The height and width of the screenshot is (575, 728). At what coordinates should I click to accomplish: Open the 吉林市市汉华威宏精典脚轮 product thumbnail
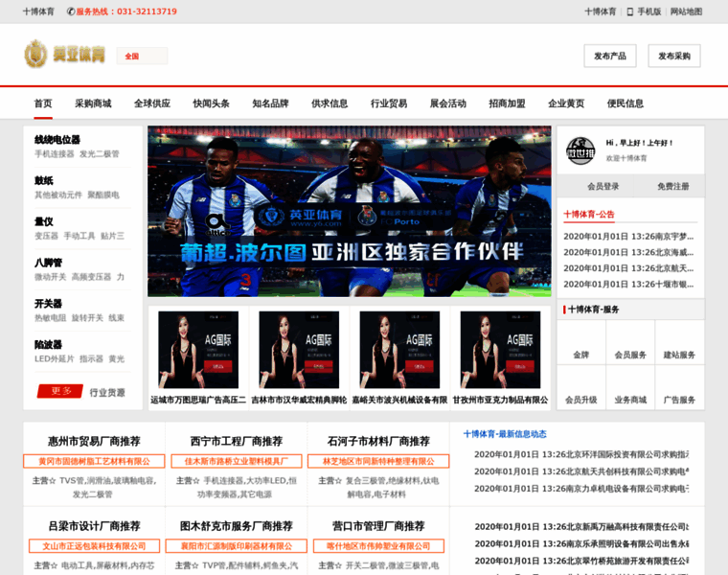pyautogui.click(x=299, y=350)
